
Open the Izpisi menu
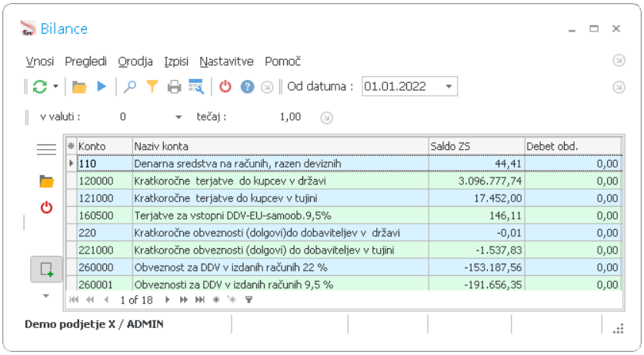coord(176,61)
